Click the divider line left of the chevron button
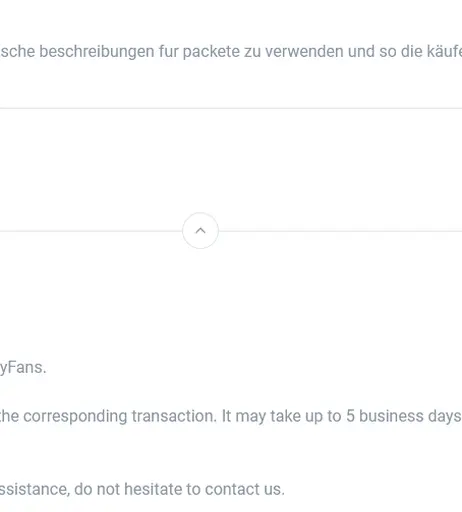 coord(91,231)
